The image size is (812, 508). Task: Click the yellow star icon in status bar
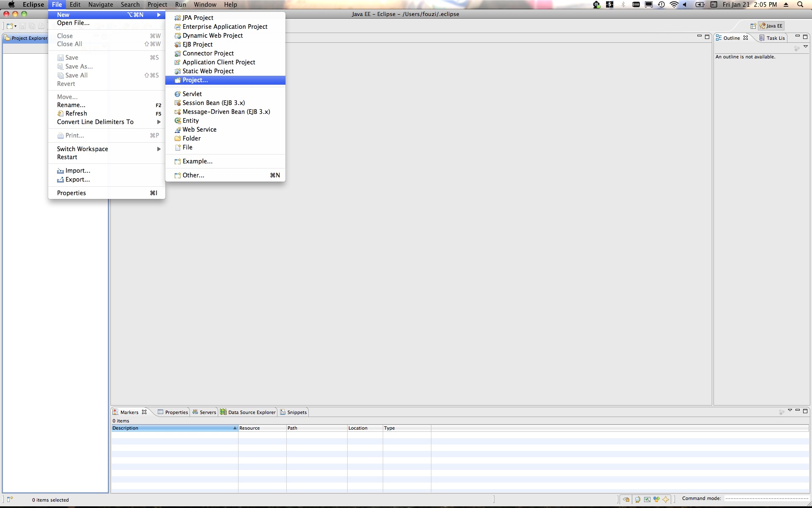[666, 500]
